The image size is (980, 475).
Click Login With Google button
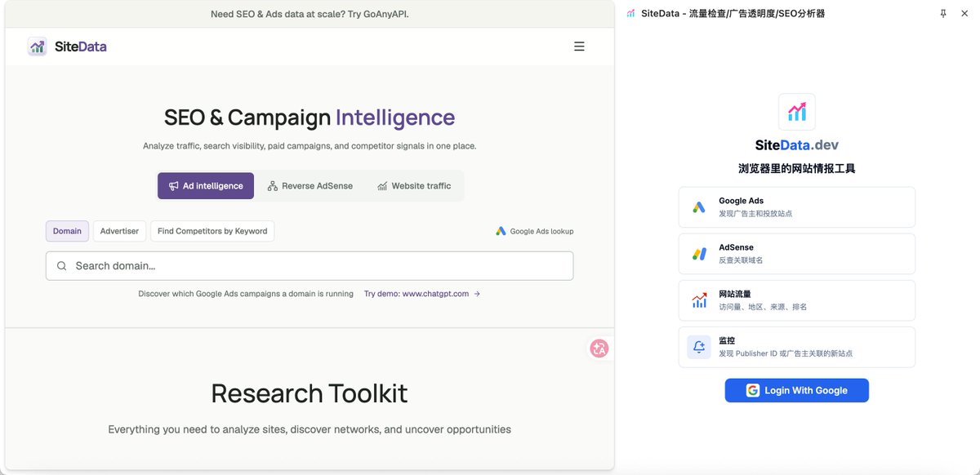click(797, 390)
